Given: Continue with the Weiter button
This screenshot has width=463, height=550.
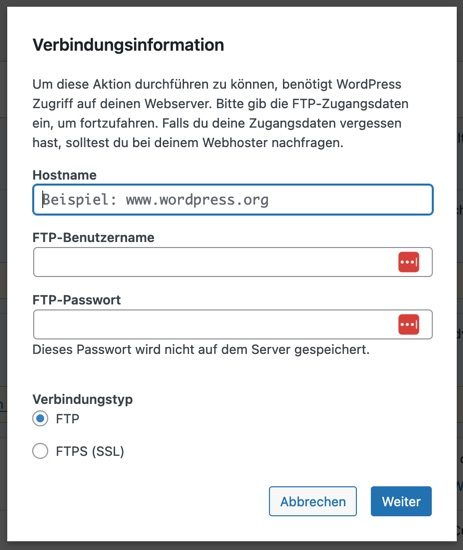Looking at the screenshot, I should point(401,501).
